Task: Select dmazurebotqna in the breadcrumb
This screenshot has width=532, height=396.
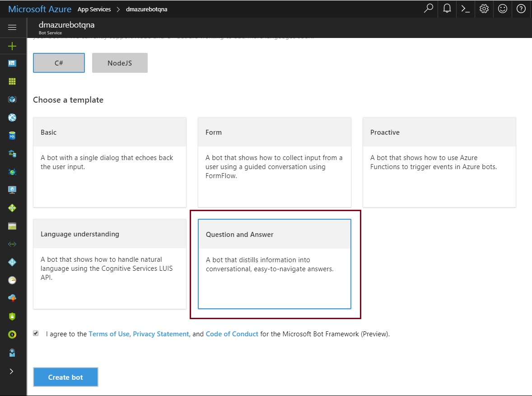Action: tap(146, 9)
